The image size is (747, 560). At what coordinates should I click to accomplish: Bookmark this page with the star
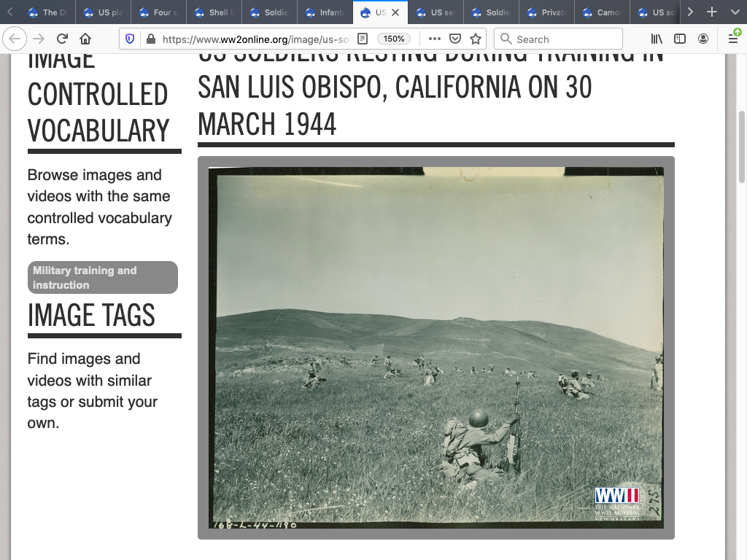point(476,39)
